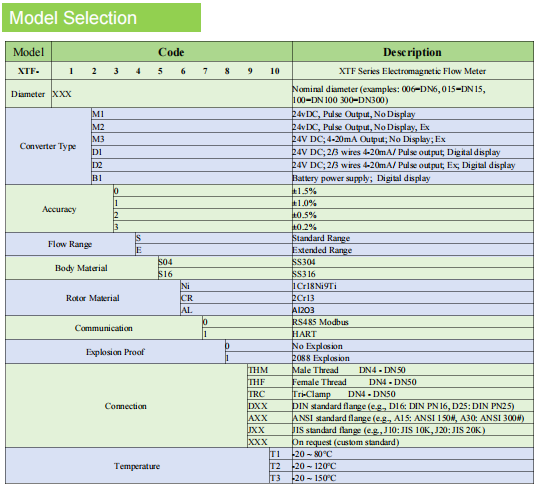The width and height of the screenshot is (537, 487).
Task: Click the Model Selection green banner
Action: pyautogui.click(x=101, y=18)
